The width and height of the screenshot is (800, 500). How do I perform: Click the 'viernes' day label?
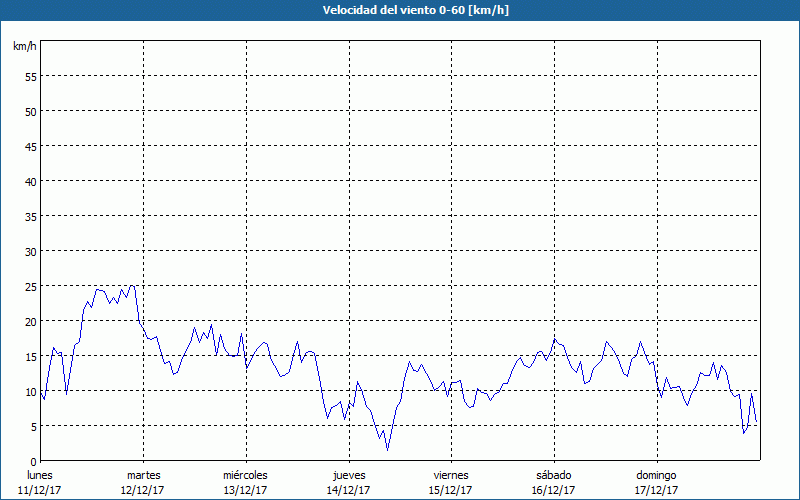point(451,475)
